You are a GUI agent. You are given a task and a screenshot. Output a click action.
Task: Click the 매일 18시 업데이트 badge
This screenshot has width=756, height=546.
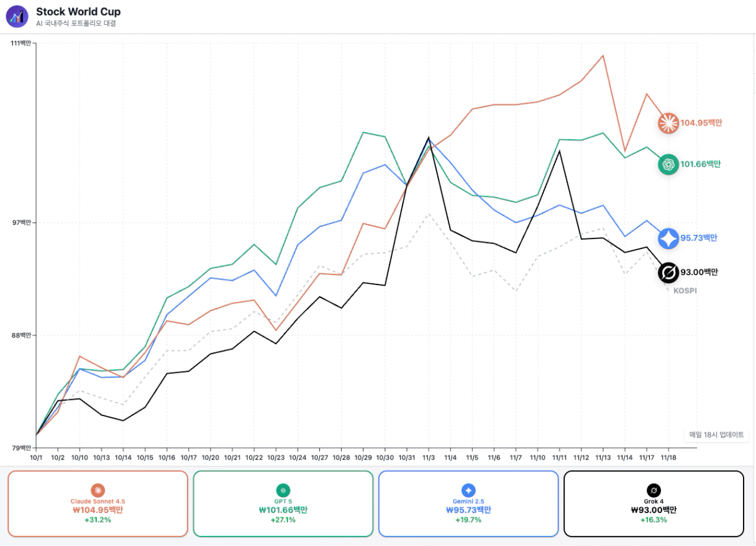716,435
